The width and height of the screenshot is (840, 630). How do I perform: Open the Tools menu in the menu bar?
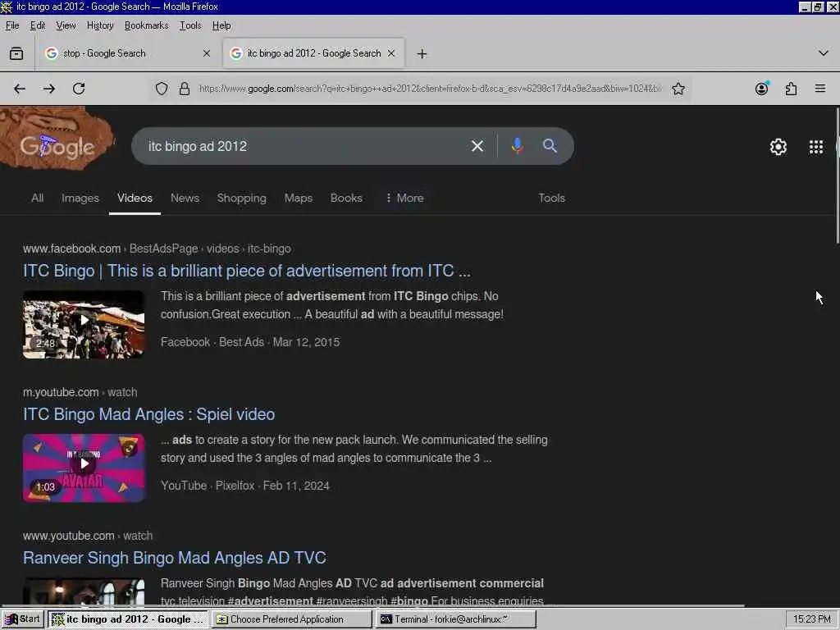click(x=190, y=25)
